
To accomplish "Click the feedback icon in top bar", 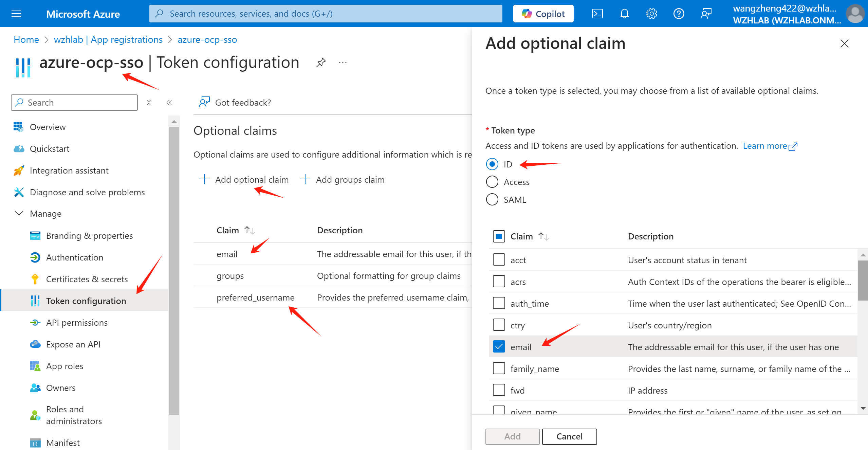I will 706,14.
